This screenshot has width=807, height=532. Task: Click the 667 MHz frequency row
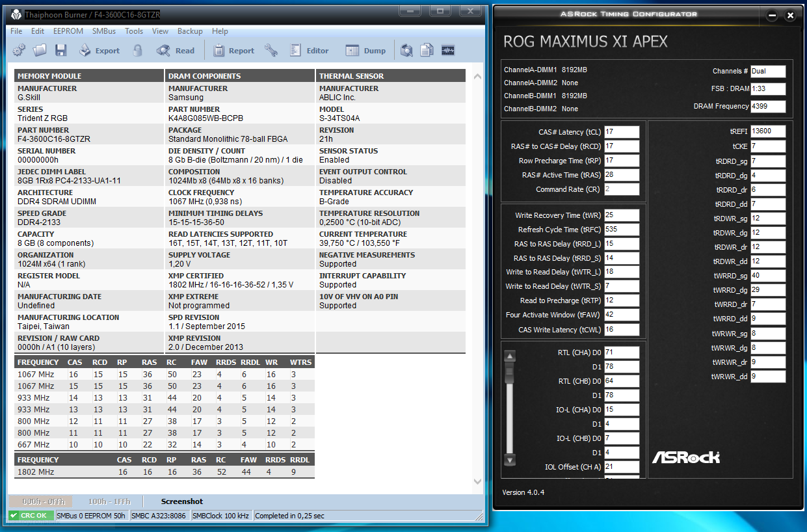(164, 445)
